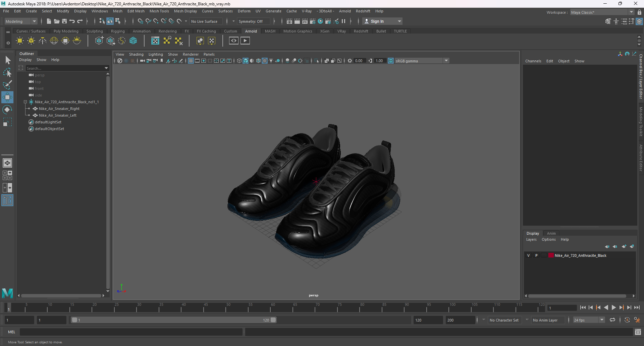
Task: Open the Sign In dropdown arrow
Action: [x=399, y=21]
